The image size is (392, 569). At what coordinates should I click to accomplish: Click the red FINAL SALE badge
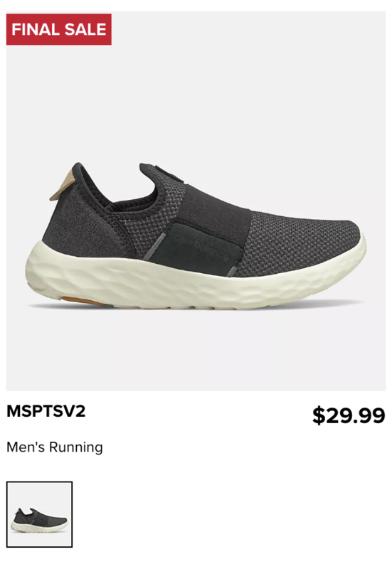tap(59, 29)
